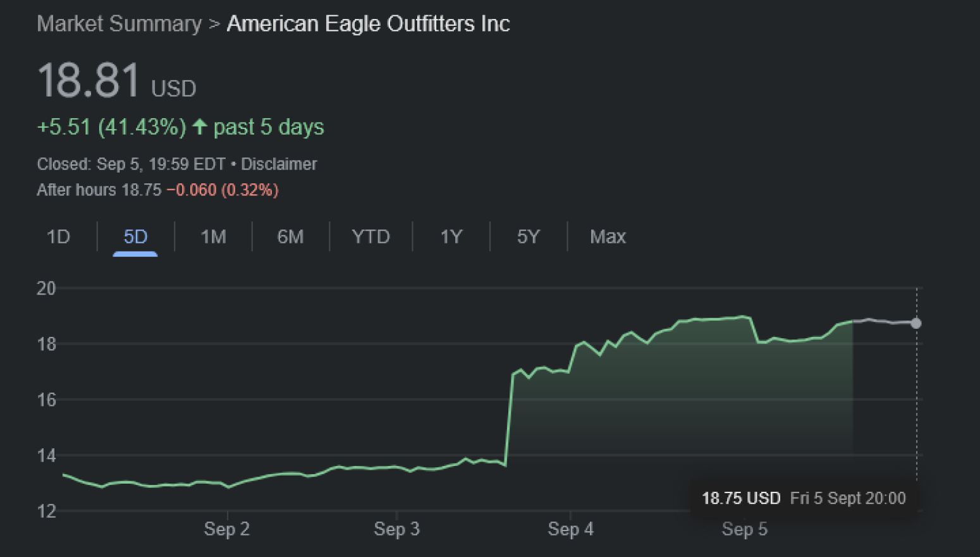Click the gray after-hours data point marker

916,323
